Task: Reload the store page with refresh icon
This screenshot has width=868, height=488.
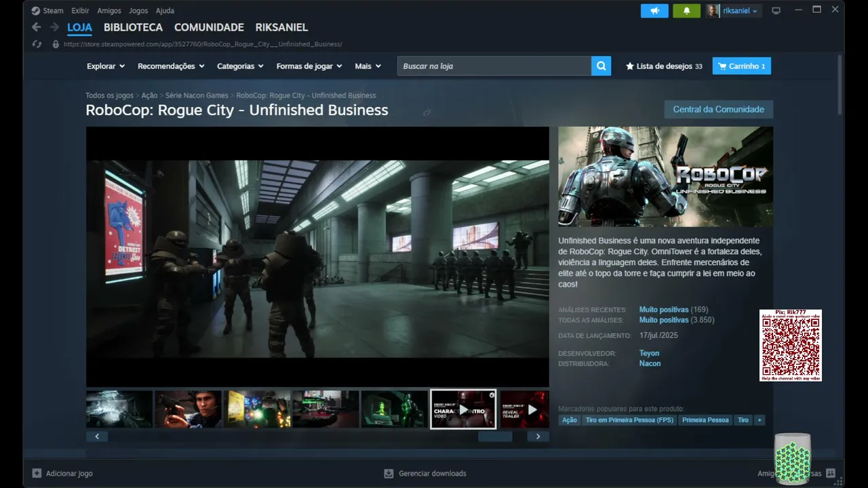Action: pyautogui.click(x=37, y=44)
